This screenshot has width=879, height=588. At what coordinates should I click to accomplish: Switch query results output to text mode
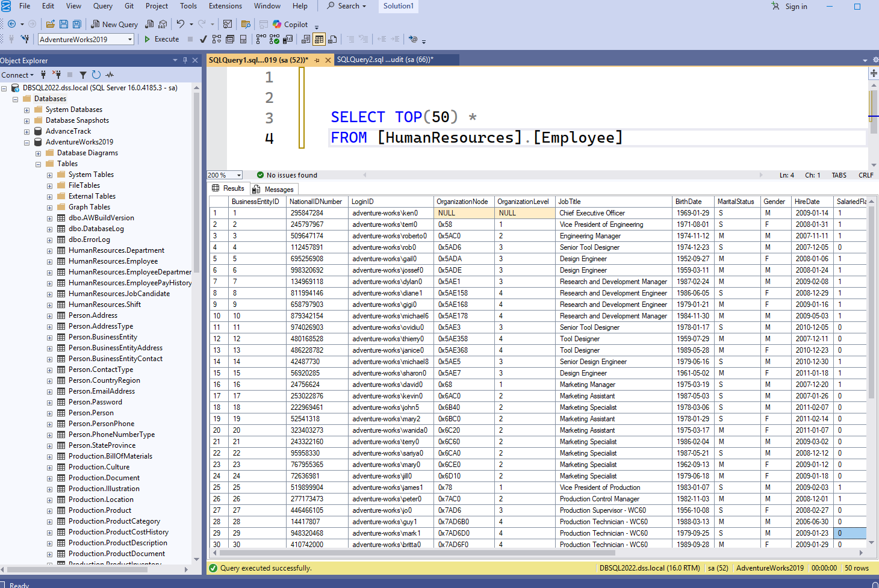[306, 39]
